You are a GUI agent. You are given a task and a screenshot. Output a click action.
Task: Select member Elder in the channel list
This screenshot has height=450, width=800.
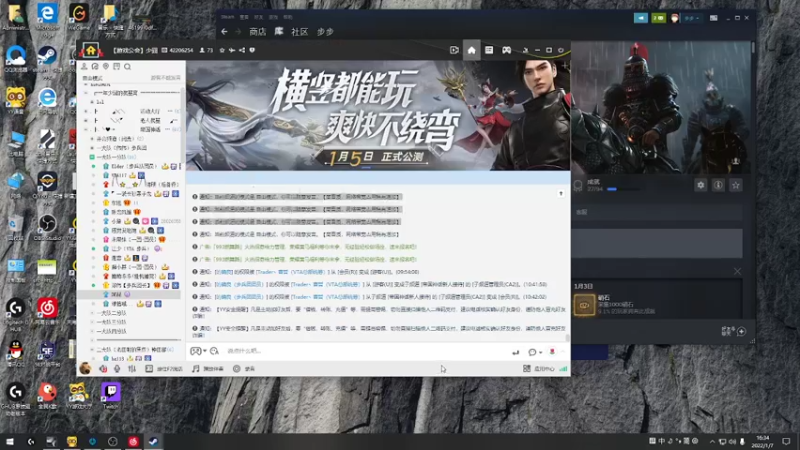click(x=135, y=166)
